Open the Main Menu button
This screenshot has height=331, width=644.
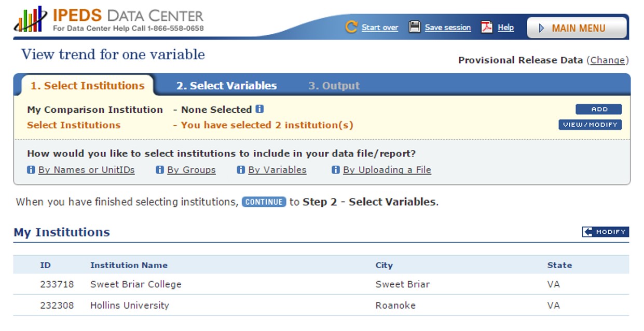(x=577, y=28)
